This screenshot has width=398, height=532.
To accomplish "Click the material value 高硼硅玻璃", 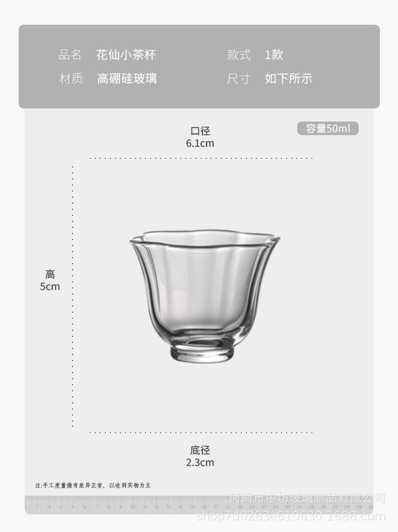I will pyautogui.click(x=127, y=78).
